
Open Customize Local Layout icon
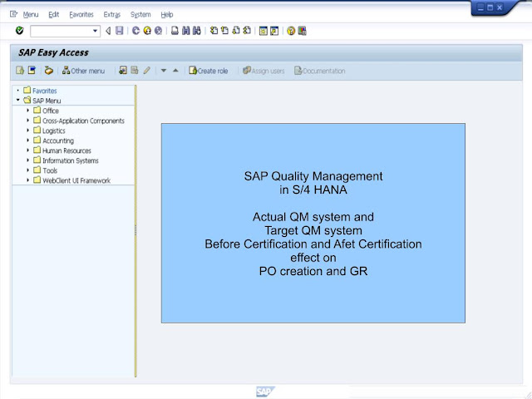pos(302,32)
